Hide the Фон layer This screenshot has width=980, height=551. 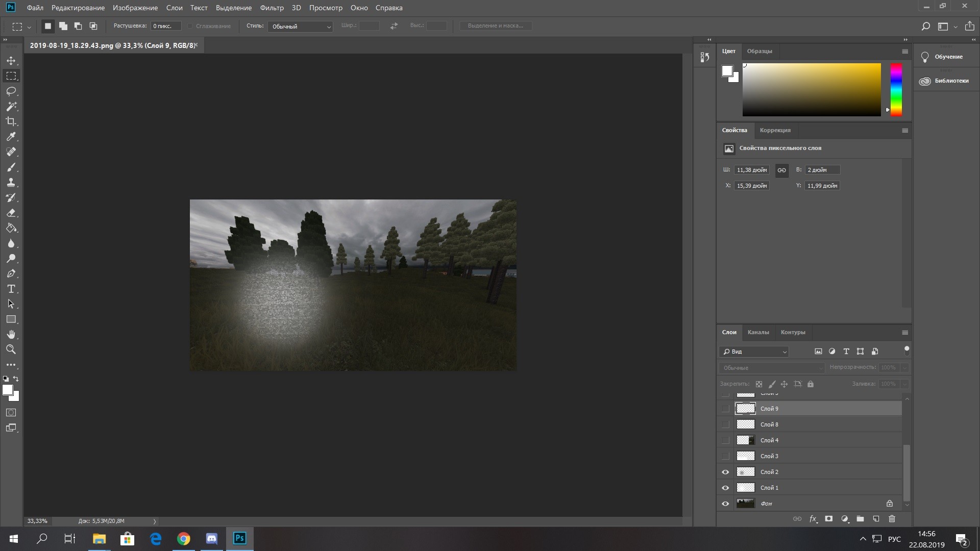click(725, 504)
